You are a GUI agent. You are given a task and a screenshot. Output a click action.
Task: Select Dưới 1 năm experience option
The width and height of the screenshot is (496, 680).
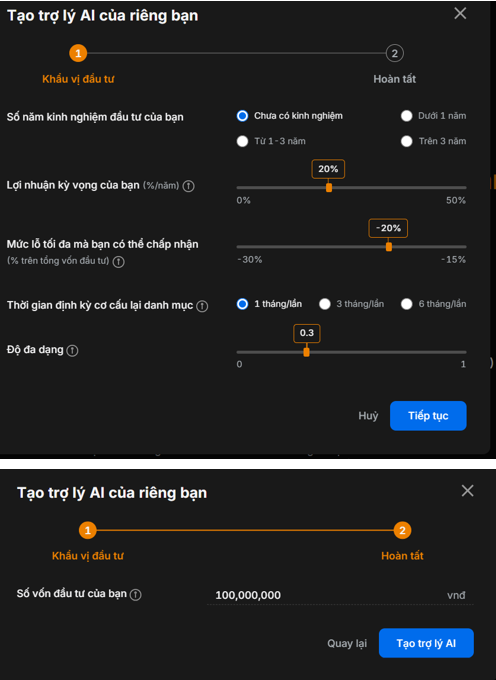pyautogui.click(x=406, y=116)
